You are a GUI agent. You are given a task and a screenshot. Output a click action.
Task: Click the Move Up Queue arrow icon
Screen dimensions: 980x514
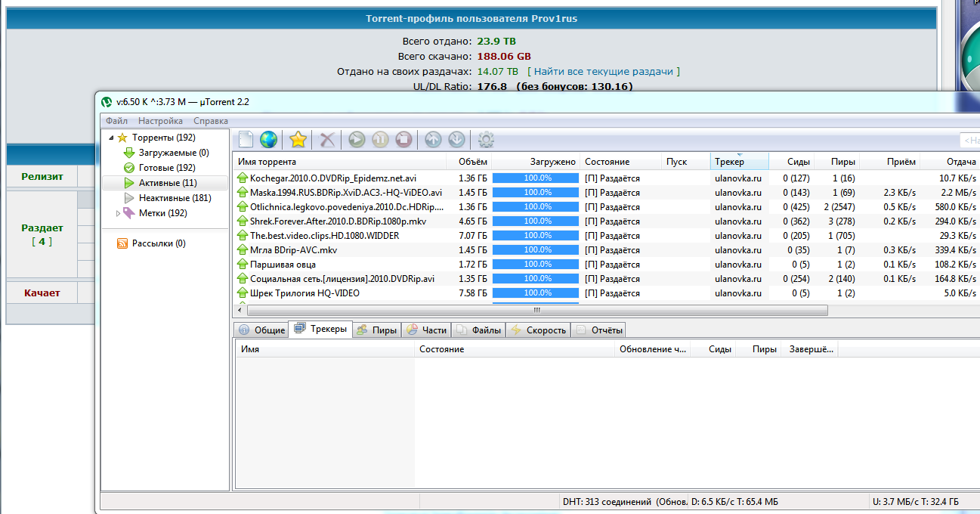[x=433, y=140]
